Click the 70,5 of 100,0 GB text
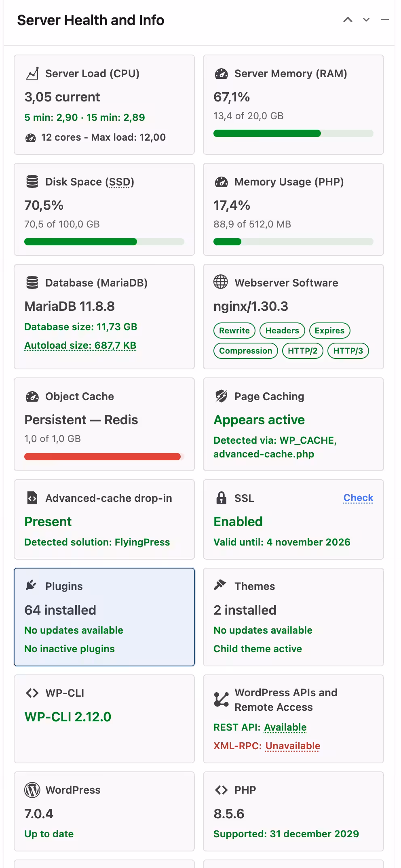This screenshot has height=868, width=401. [62, 224]
